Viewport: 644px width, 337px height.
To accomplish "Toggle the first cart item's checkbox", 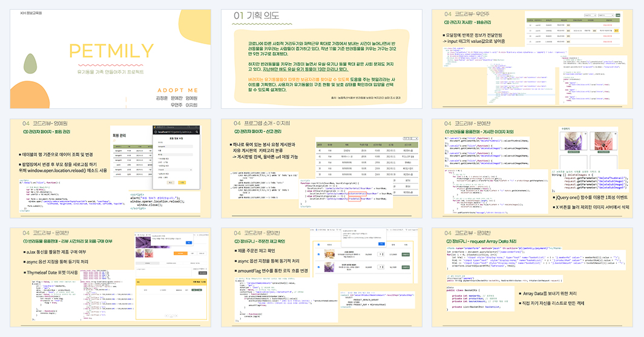I will pyautogui.click(x=319, y=255).
